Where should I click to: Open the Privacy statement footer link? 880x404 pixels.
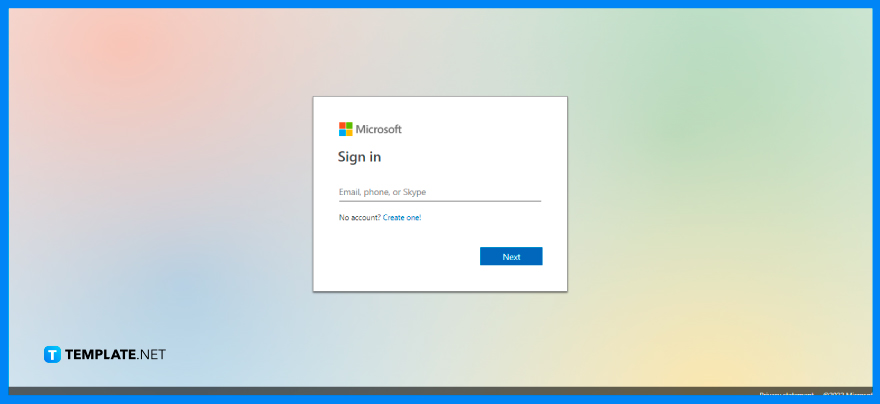(786, 394)
